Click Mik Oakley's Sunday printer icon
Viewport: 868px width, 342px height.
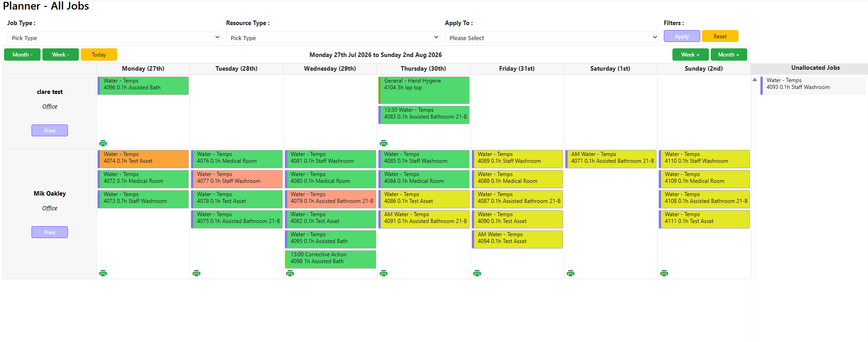pyautogui.click(x=664, y=273)
